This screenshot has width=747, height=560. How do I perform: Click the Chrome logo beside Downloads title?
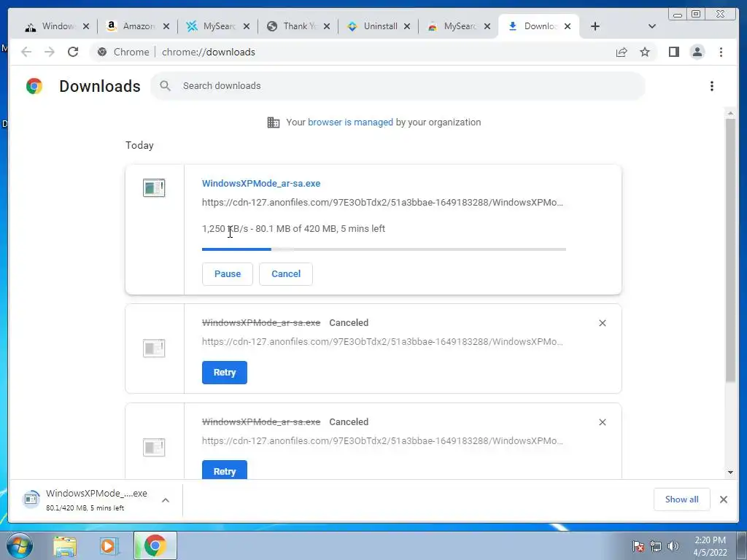tap(34, 86)
